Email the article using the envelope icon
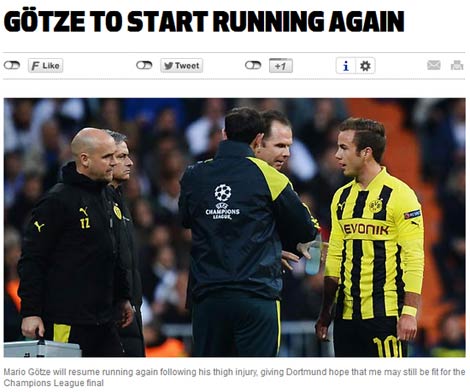This screenshot has height=392, width=470. [434, 65]
